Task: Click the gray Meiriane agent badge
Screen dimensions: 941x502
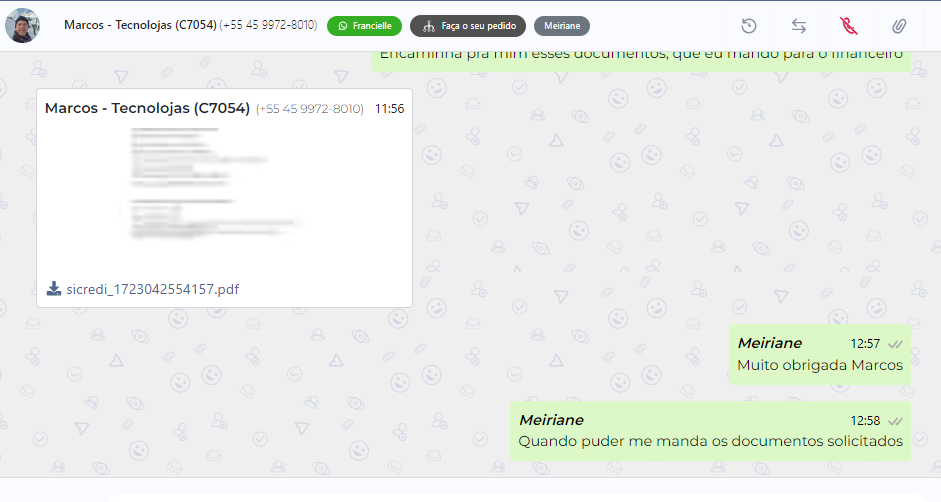Action: pyautogui.click(x=562, y=26)
